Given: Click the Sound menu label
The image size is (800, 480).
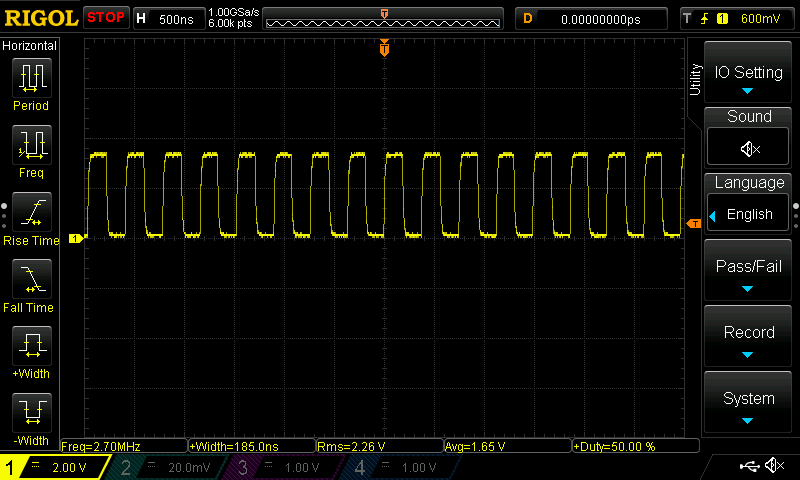Looking at the screenshot, I should click(748, 116).
